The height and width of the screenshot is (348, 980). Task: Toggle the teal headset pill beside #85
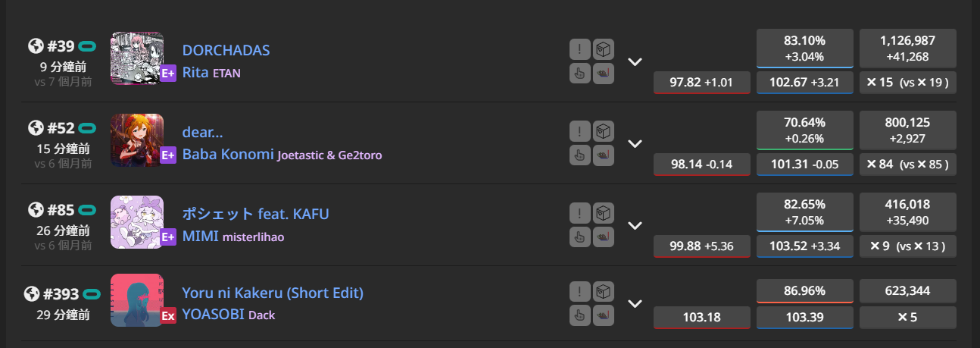(88, 210)
